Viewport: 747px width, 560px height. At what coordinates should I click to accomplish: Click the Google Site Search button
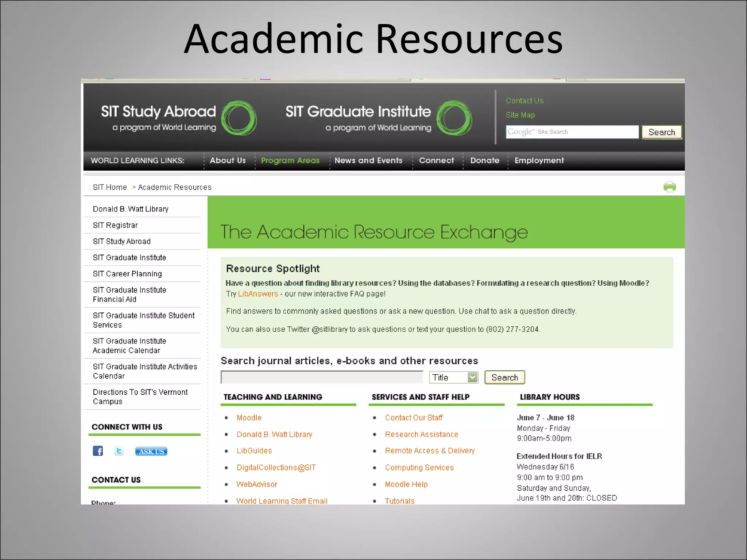click(661, 132)
